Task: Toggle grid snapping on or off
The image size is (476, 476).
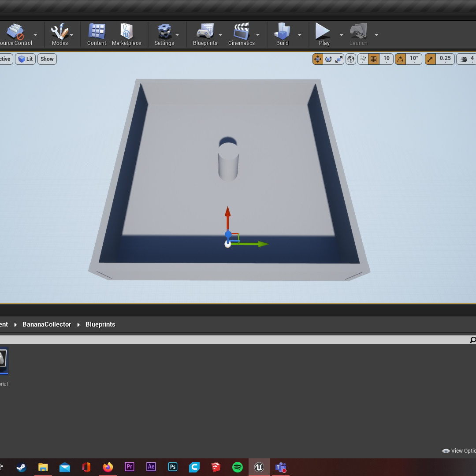Action: [x=374, y=59]
